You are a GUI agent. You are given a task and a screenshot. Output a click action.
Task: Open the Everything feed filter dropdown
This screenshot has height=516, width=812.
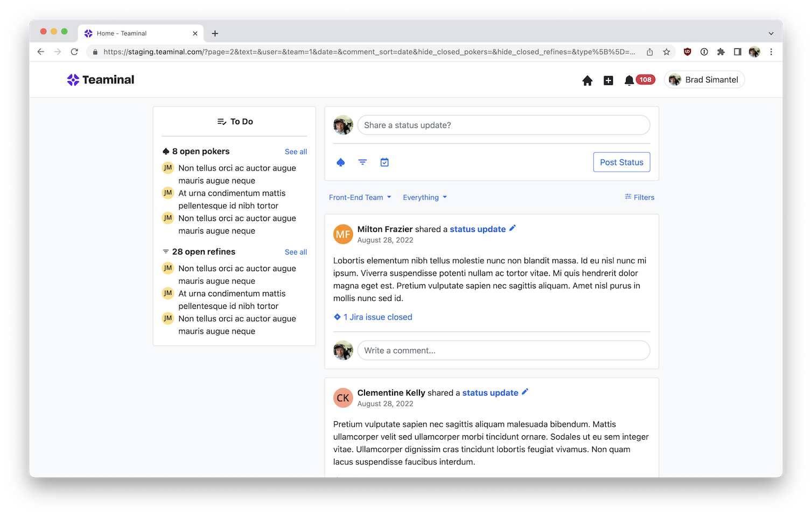point(425,197)
